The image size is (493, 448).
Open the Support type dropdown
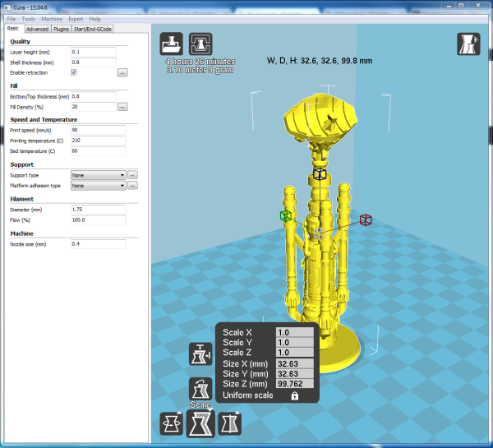click(x=98, y=175)
